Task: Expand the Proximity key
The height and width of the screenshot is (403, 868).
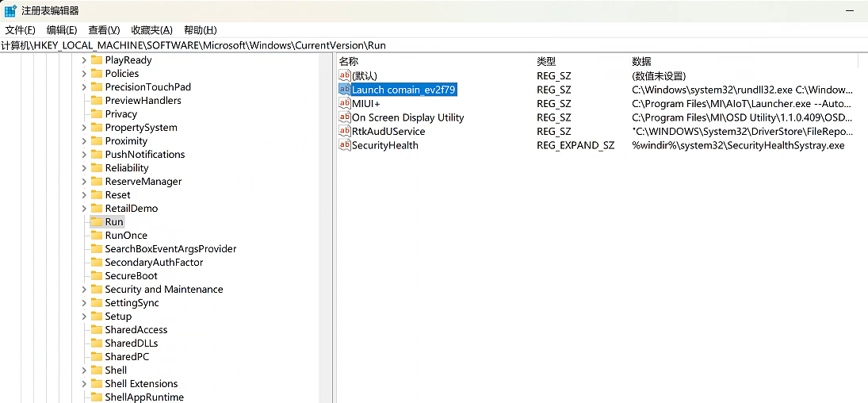Action: point(84,140)
